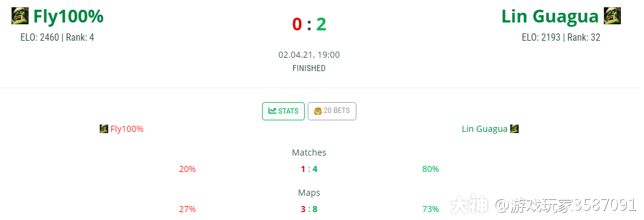Click the Lin Guagua ELO 2193 rank text
The width and height of the screenshot is (644, 220).
click(x=561, y=37)
